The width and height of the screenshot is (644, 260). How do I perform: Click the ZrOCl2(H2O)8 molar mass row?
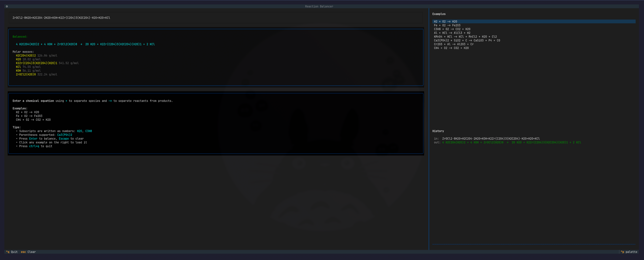click(x=36, y=75)
